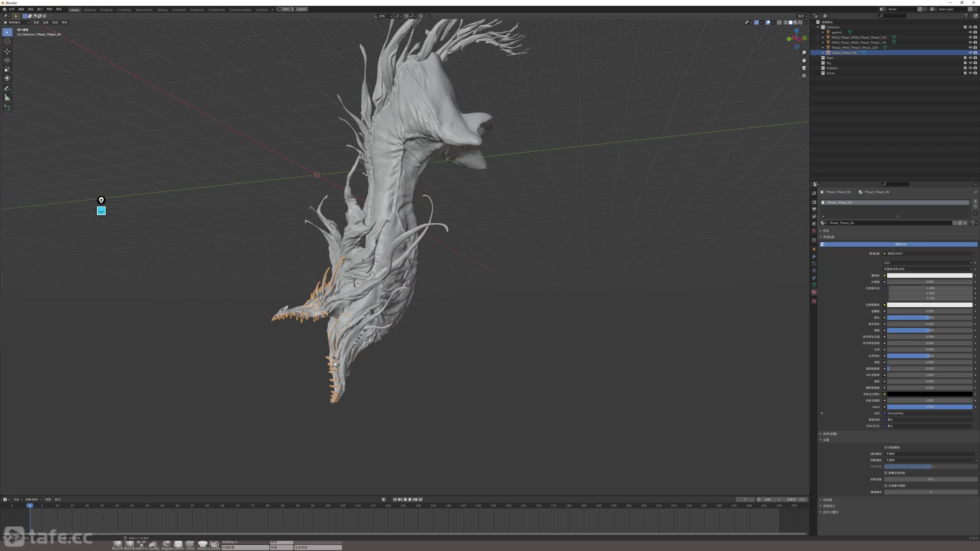Viewport: 980px width, 551px height.
Task: Open the 文件 file menu
Action: pyautogui.click(x=11, y=9)
